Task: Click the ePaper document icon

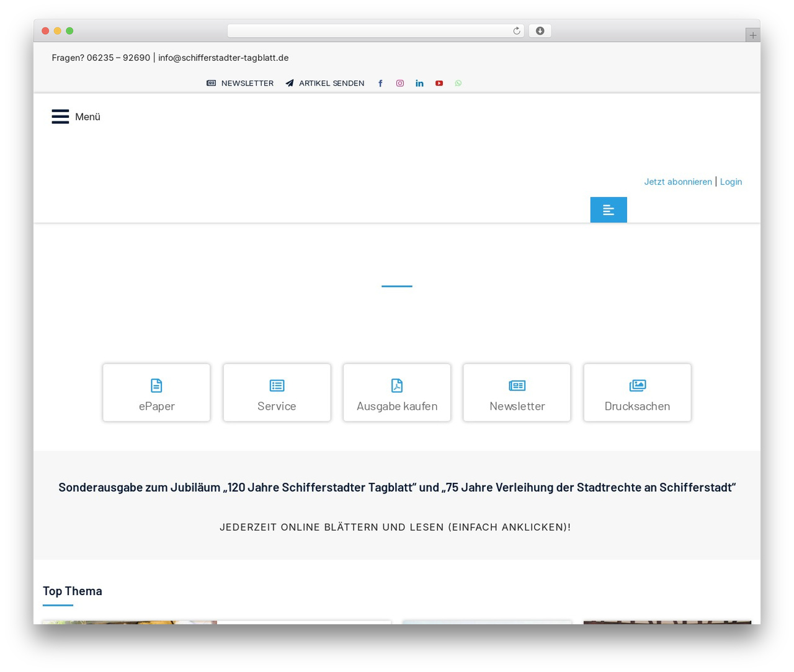Action: (x=156, y=386)
